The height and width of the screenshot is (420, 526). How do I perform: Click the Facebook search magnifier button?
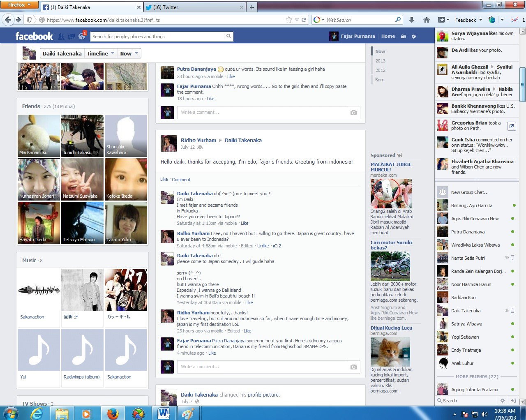pyautogui.click(x=228, y=36)
